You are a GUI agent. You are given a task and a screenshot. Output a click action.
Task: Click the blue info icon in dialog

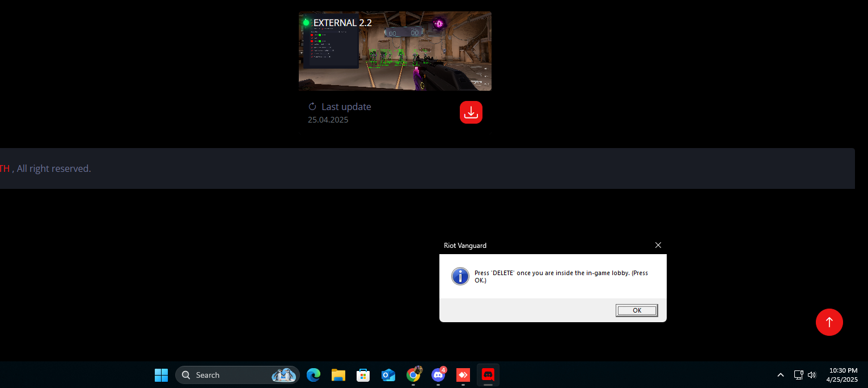pos(460,276)
